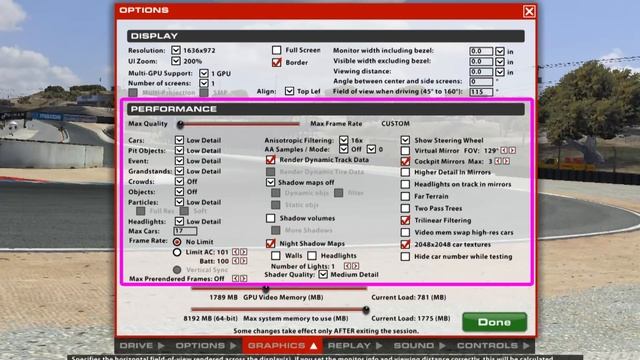Image resolution: width=640 pixels, height=360 pixels.
Task: Enable Higher Detail In Mirrors
Action: point(405,172)
